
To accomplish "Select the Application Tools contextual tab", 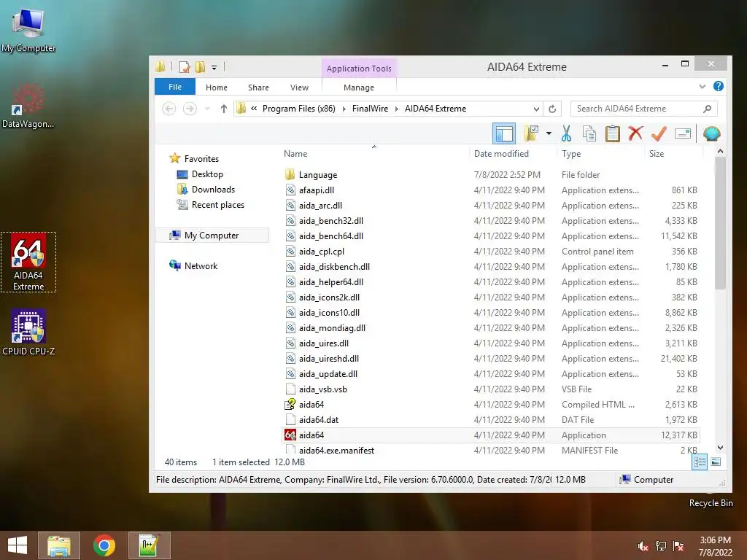I will coord(359,69).
